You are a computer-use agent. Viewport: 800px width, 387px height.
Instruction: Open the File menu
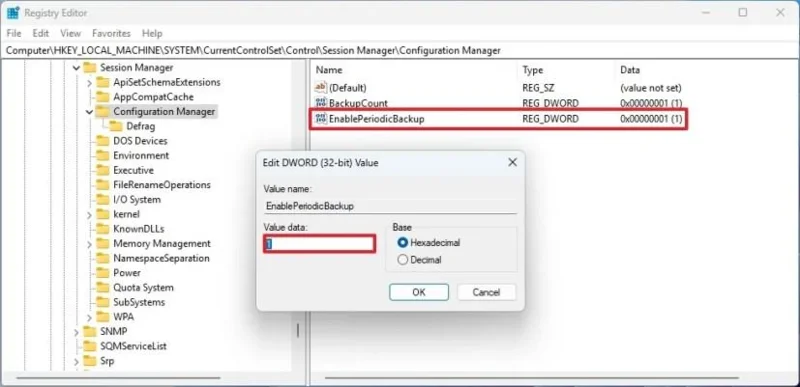click(14, 33)
